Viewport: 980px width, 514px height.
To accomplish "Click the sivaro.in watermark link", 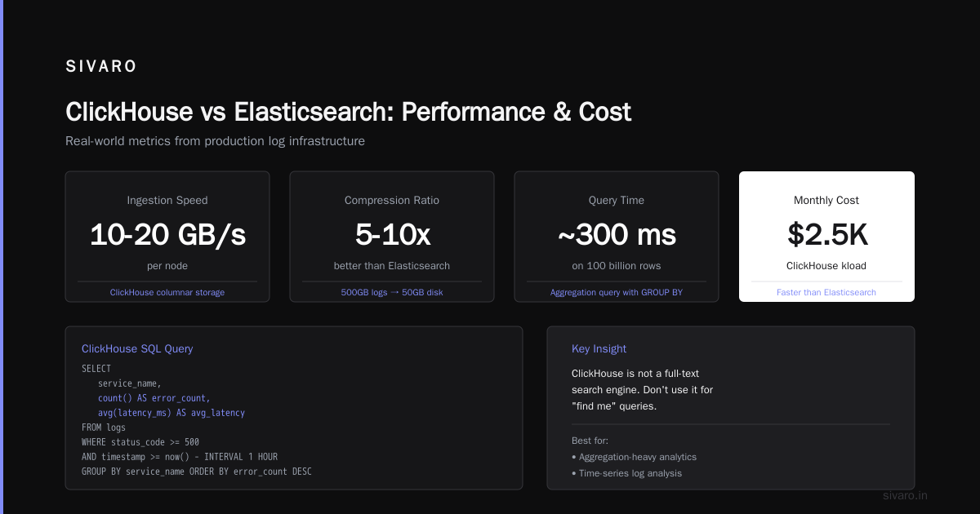I will coord(906,495).
